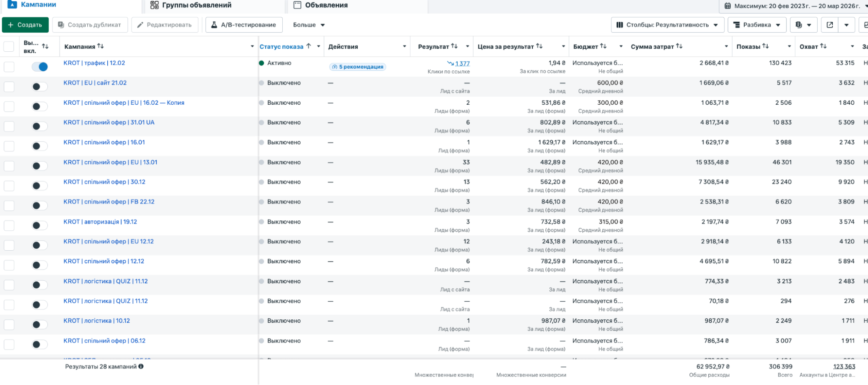Open KROT | спільний офер | EU | 16.02 — Копия

124,103
